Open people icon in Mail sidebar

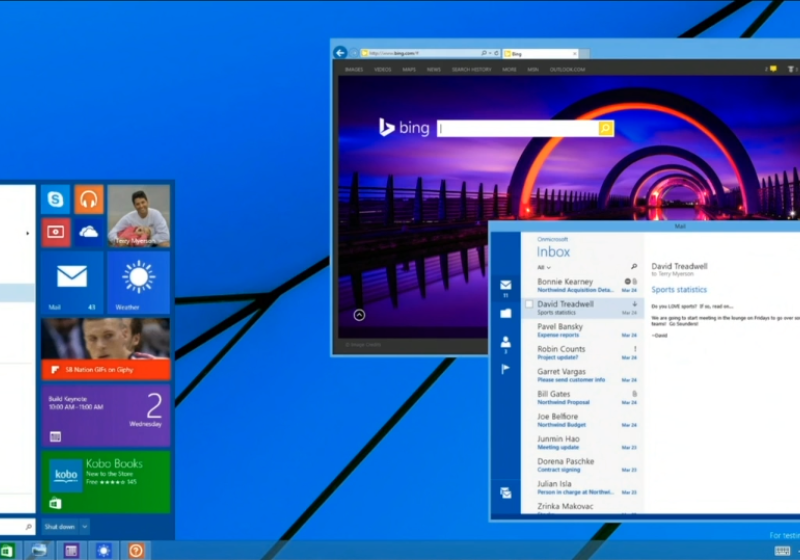pyautogui.click(x=506, y=342)
